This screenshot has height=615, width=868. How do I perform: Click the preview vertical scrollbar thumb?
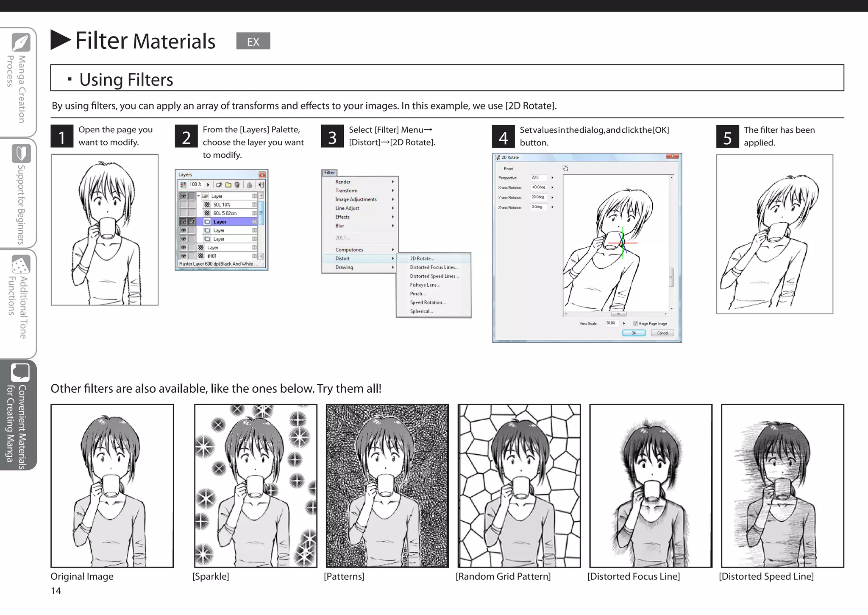tap(671, 277)
